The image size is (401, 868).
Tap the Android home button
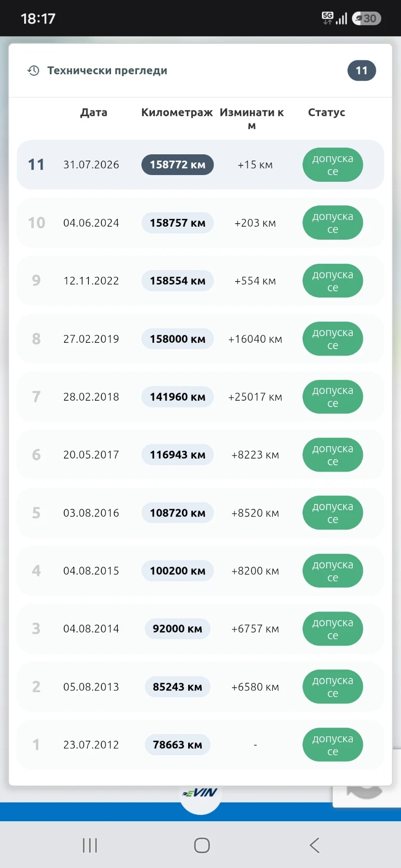[202, 845]
